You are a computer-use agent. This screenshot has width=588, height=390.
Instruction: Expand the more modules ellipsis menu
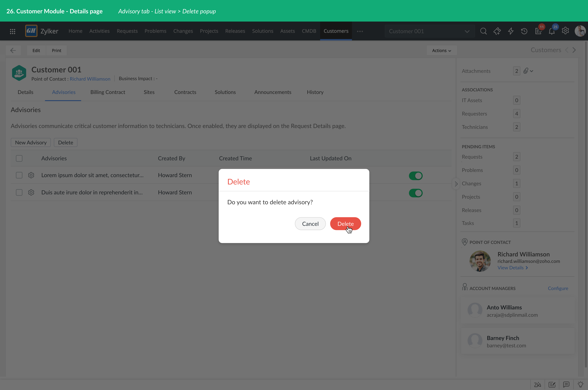[360, 31]
